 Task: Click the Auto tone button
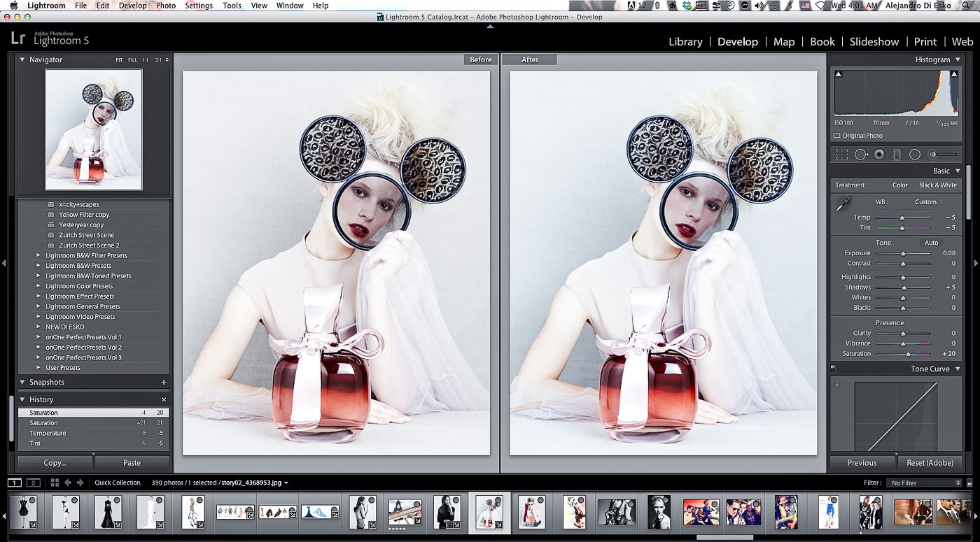tap(931, 243)
